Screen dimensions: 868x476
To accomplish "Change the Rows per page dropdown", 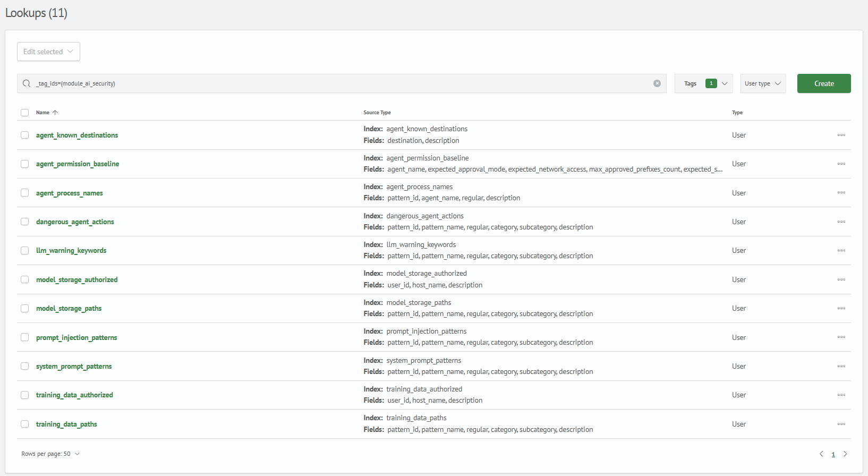I will pos(50,454).
